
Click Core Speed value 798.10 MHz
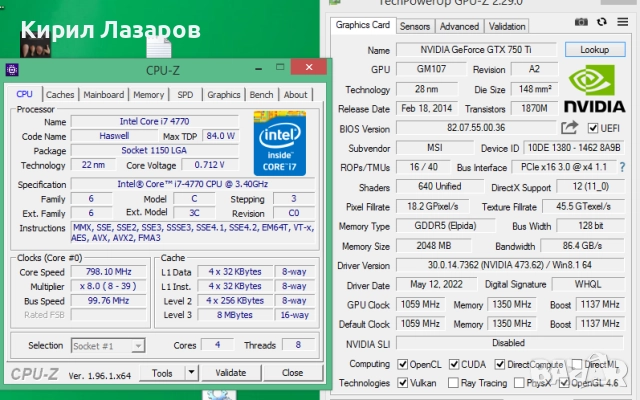tap(109, 272)
